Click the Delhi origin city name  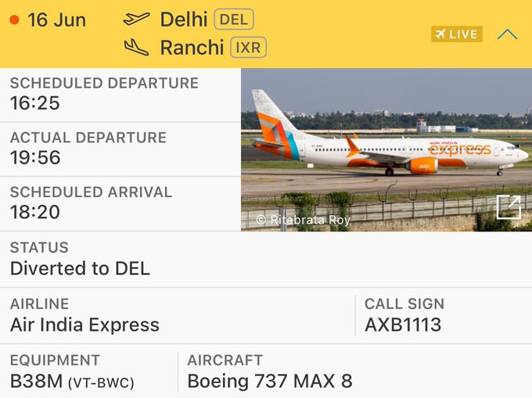pos(184,20)
